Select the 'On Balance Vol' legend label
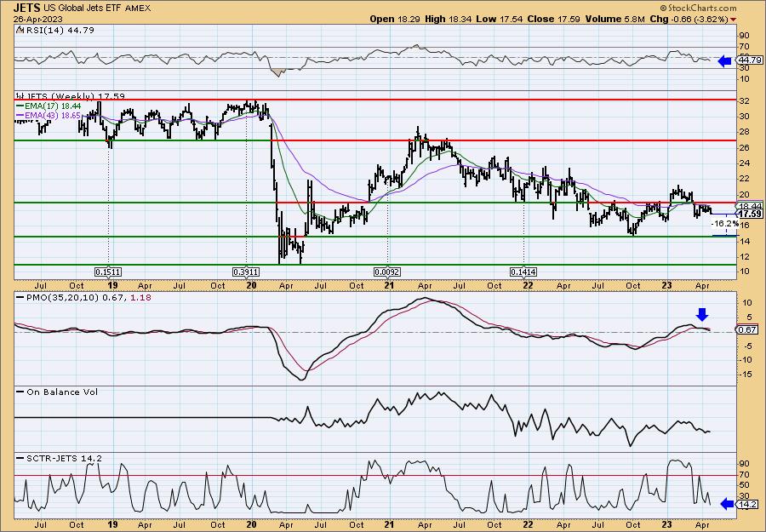Screen dimensions: 766x532 61,392
